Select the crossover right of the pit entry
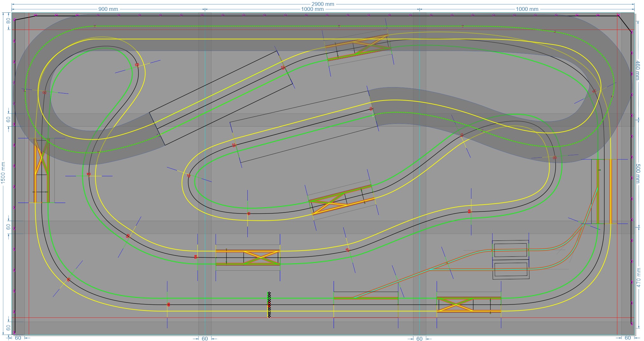This screenshot has height=341, width=644. [x=469, y=304]
